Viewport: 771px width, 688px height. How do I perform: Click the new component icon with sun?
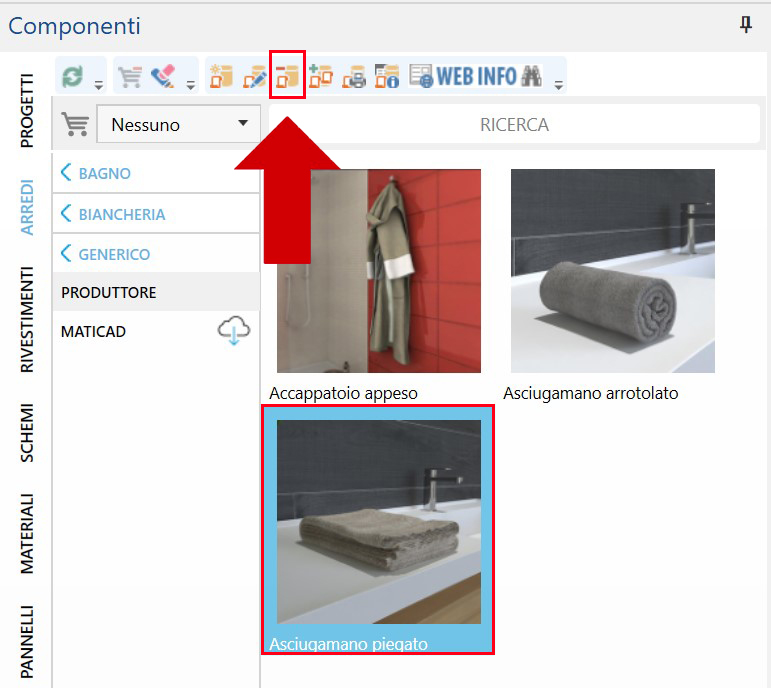click(x=221, y=76)
